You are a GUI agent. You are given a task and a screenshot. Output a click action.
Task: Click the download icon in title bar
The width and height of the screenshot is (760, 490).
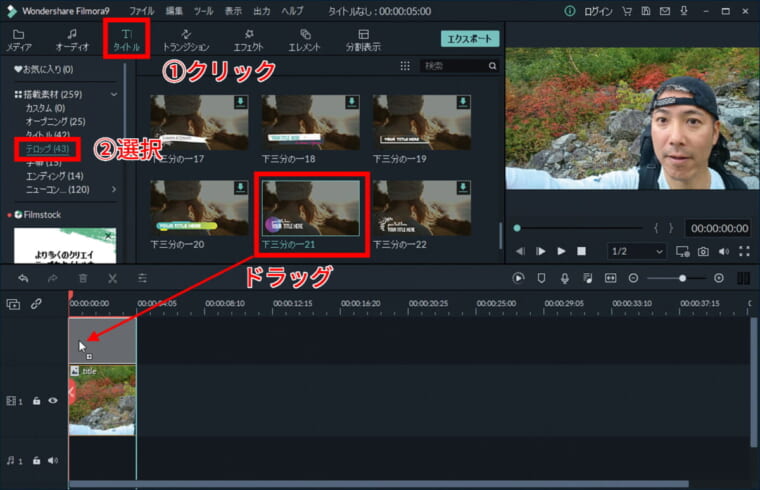684,11
